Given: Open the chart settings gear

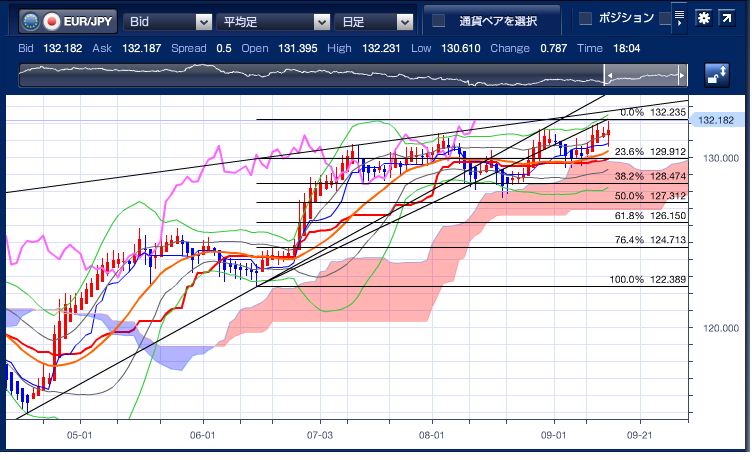Looking at the screenshot, I should click(704, 18).
